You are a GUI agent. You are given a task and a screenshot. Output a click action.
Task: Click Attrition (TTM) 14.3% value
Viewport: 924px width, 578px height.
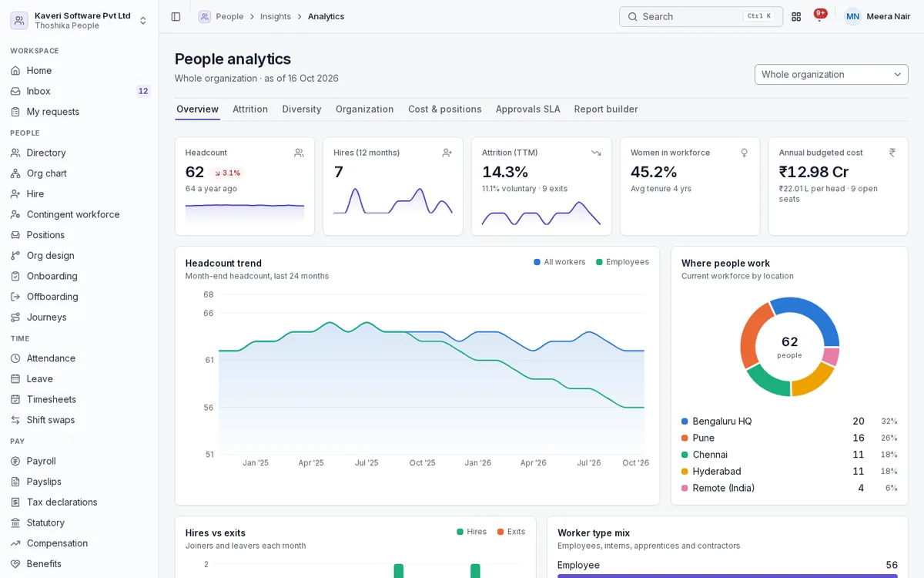click(x=505, y=172)
